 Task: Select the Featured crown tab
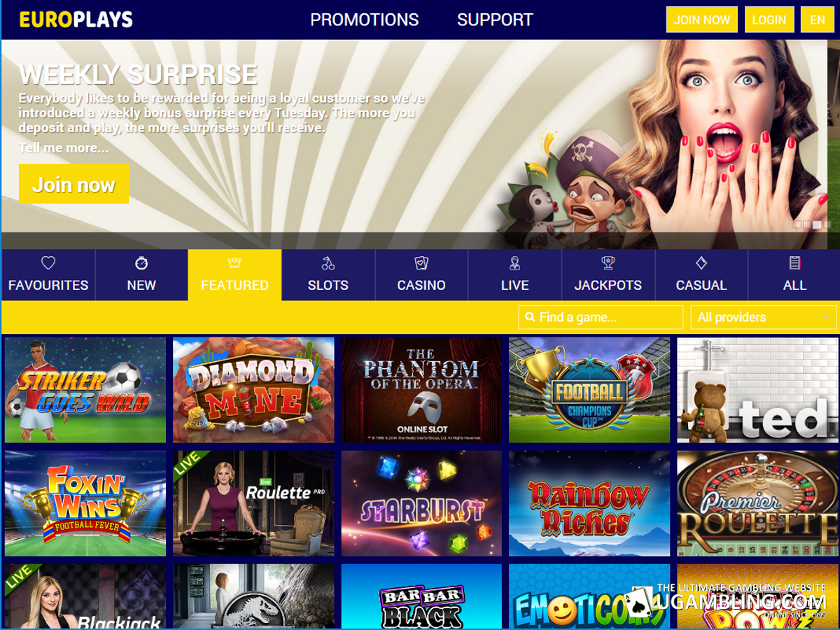234,274
